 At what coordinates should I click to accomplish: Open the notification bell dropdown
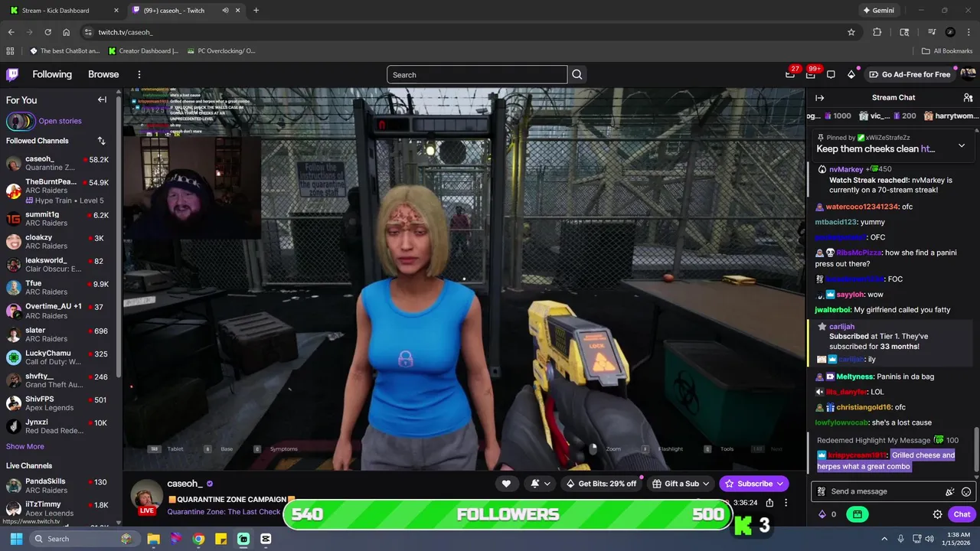click(540, 484)
